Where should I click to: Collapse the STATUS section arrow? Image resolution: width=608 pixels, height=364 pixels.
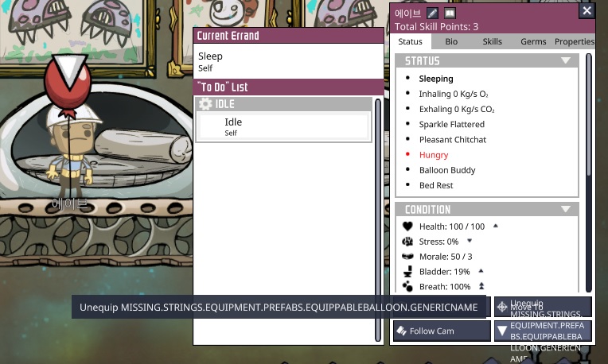pos(566,60)
